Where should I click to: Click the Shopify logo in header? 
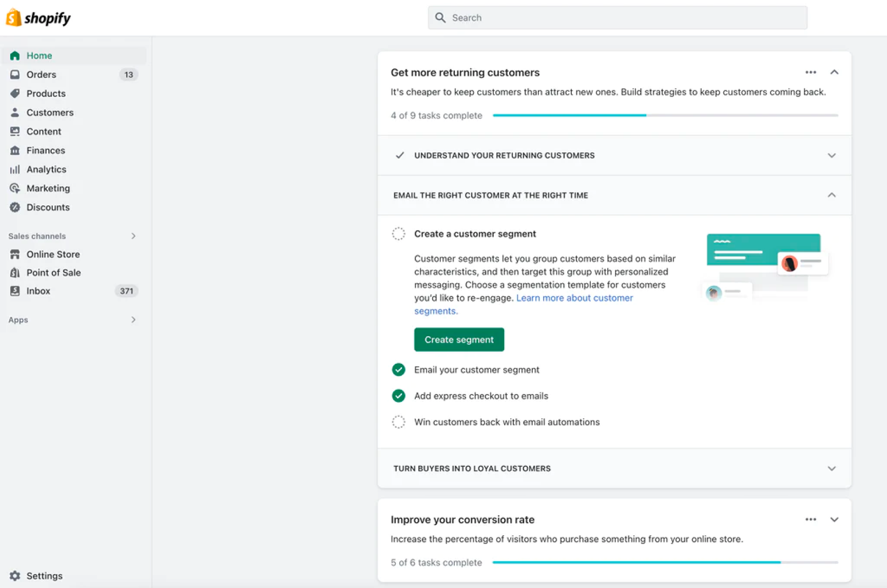38,18
